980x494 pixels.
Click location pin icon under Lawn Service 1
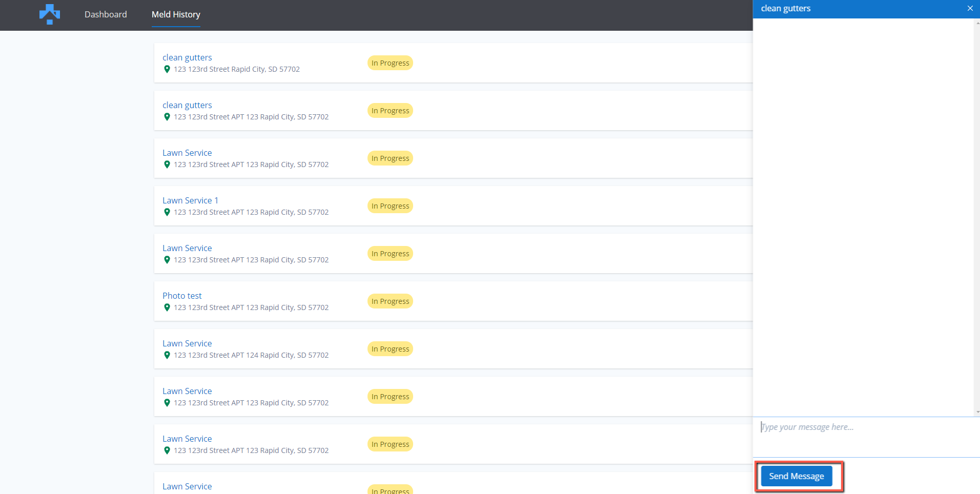click(167, 212)
